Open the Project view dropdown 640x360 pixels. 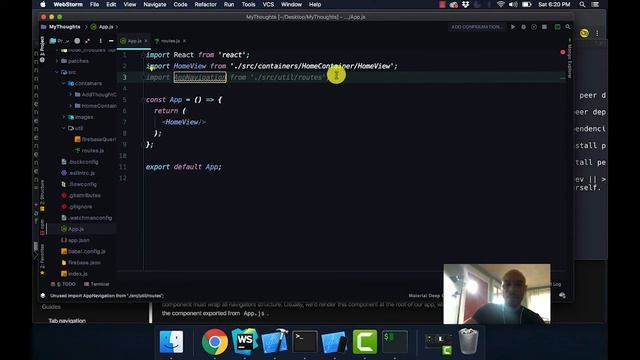point(60,41)
